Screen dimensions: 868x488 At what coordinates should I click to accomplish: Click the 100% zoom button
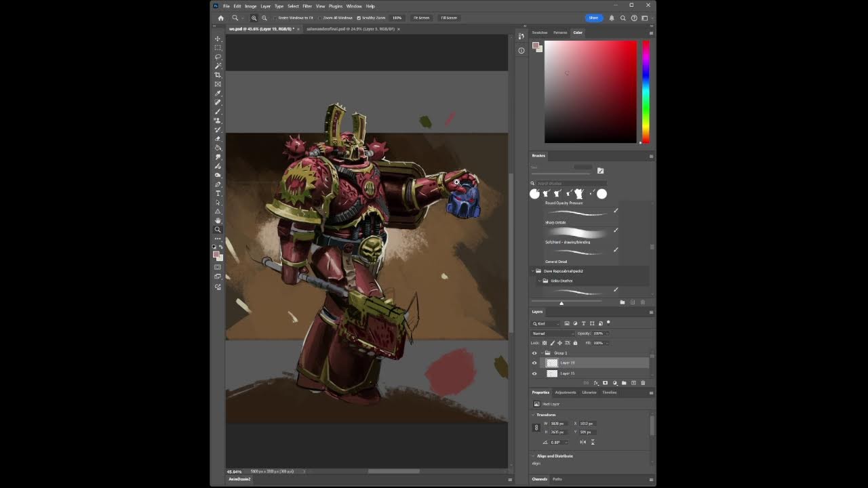[397, 18]
